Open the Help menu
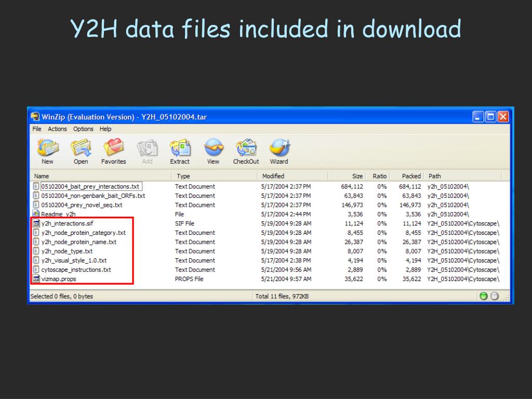 pyautogui.click(x=105, y=129)
